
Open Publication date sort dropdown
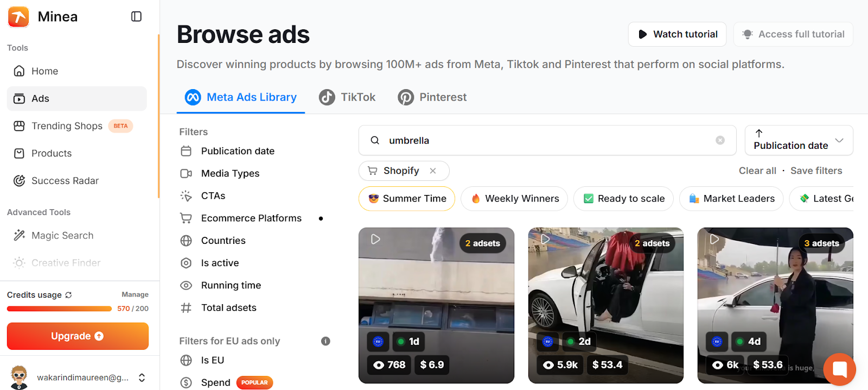799,140
